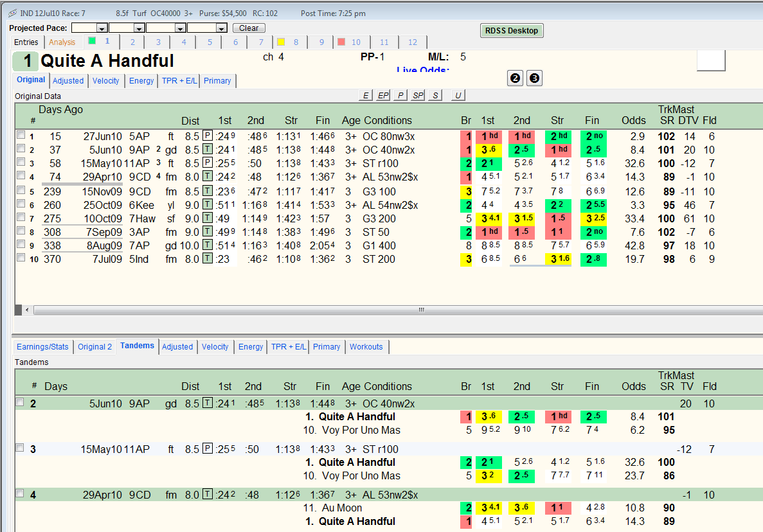This screenshot has height=532, width=763.
Task: Check the box for past race line 10
Action: [x=21, y=258]
